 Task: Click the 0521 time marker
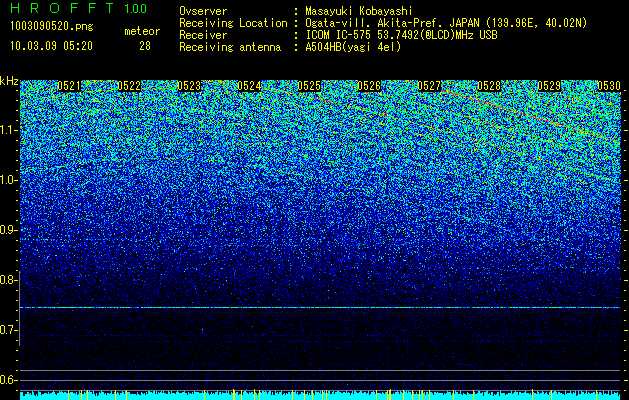[x=69, y=86]
